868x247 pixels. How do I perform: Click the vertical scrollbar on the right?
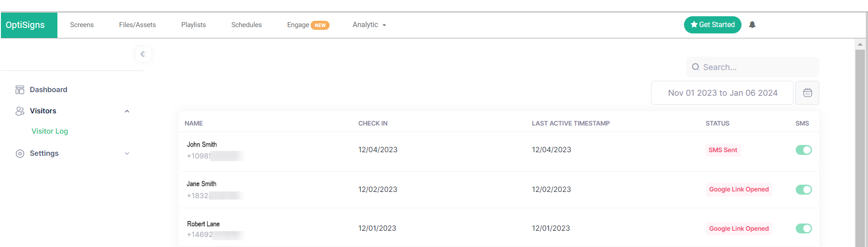[x=860, y=144]
